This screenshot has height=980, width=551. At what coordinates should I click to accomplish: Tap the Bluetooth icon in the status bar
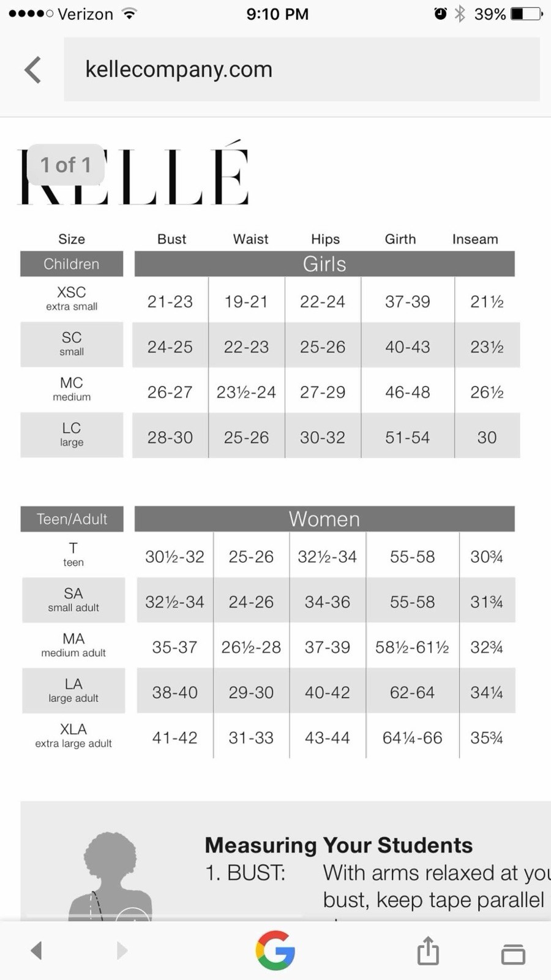[460, 13]
